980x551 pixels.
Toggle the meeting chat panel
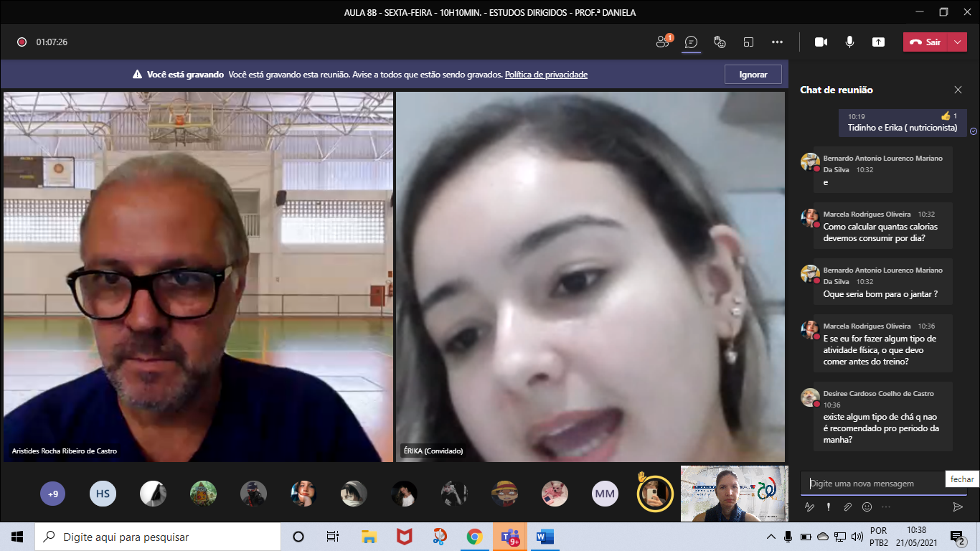coord(691,42)
